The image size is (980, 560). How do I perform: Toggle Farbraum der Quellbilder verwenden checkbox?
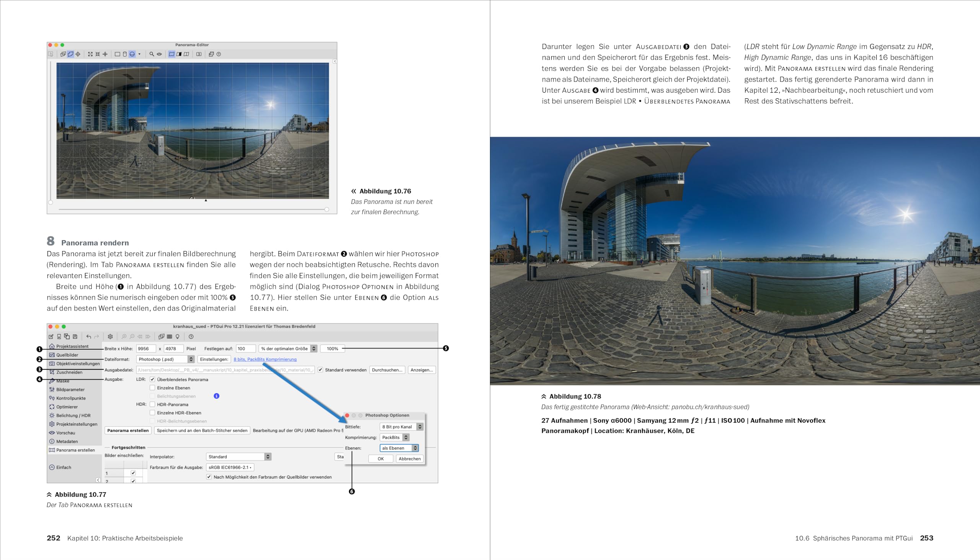(x=209, y=477)
